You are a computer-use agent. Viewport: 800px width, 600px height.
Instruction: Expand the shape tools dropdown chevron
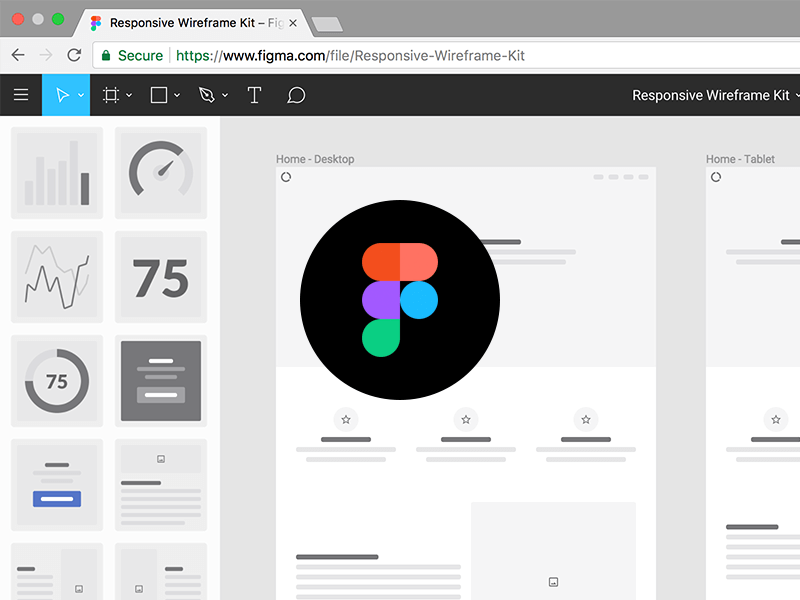coord(177,95)
